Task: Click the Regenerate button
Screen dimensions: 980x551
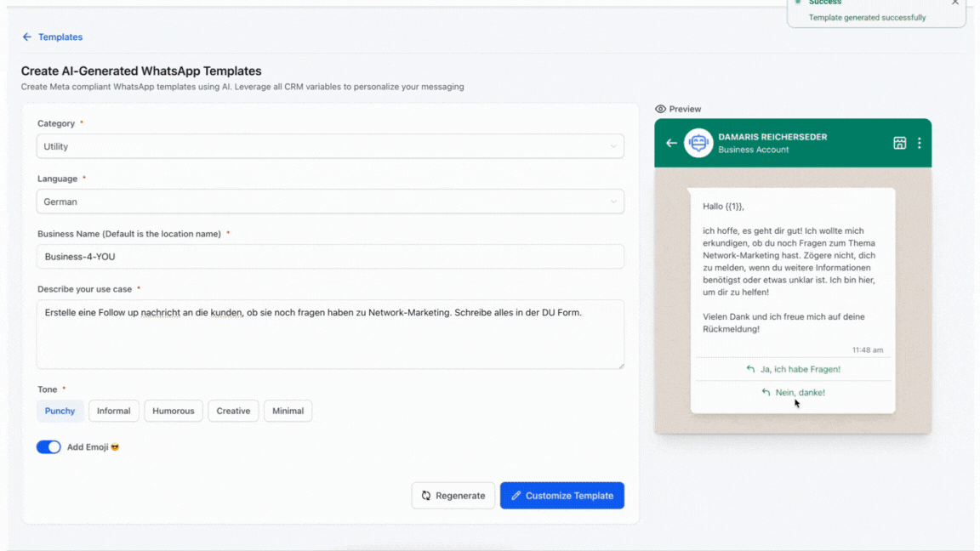Action: point(453,495)
